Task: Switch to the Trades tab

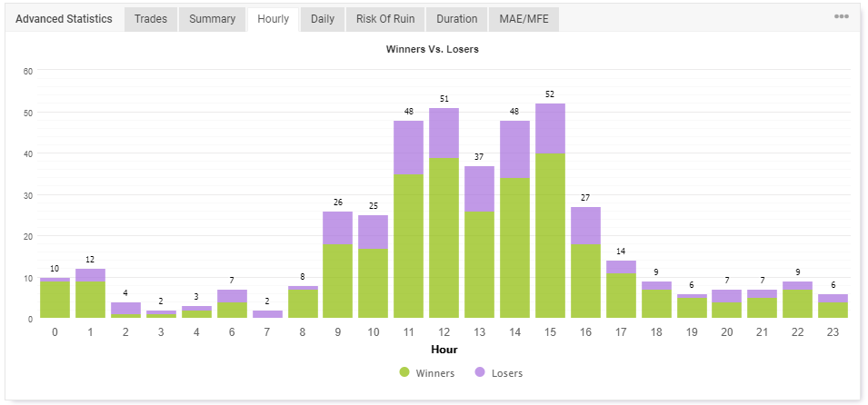Action: tap(151, 19)
